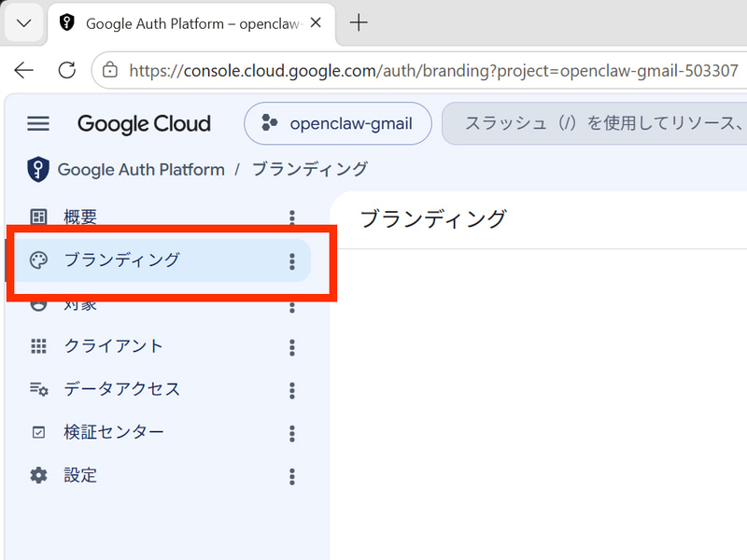Screen dimensions: 747x560
Task: Select the Google Auth Platform browser tab
Action: [191, 23]
